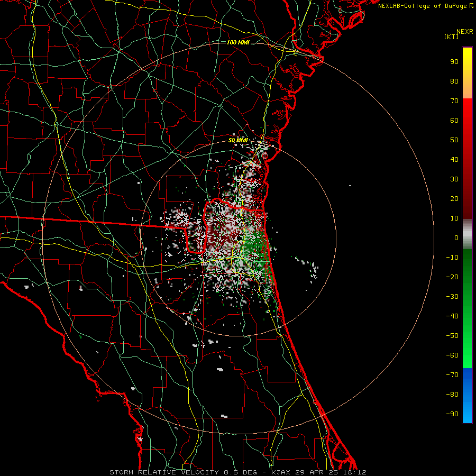
Task: Click the 50 NMI range ring label
Action: (238, 141)
